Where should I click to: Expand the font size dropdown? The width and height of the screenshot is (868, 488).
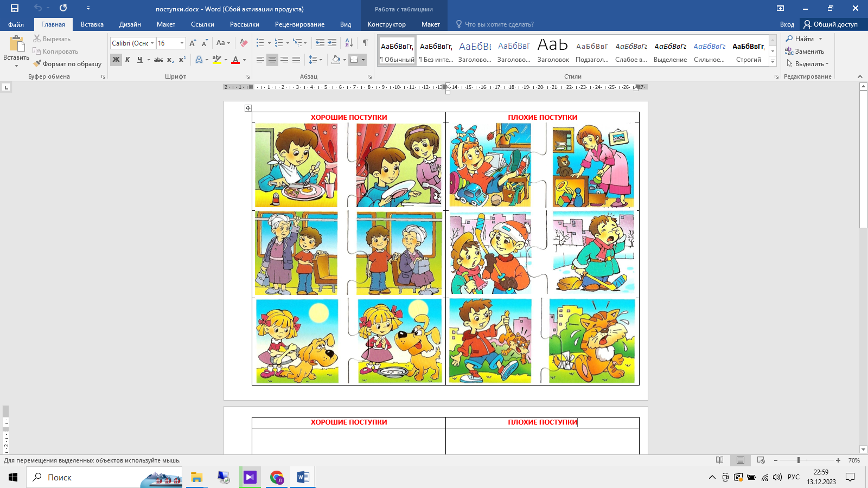[x=182, y=43]
